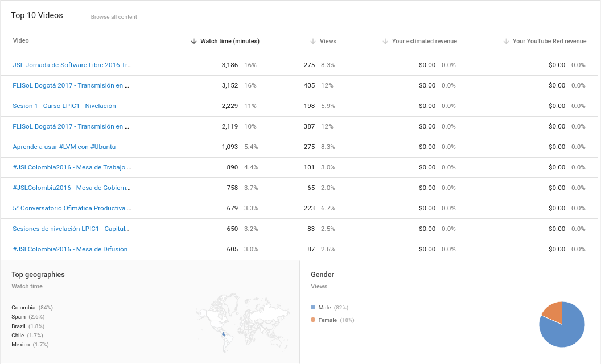
Task: Select the 'FLISoL Bogotá 2017' video link
Action: point(71,85)
